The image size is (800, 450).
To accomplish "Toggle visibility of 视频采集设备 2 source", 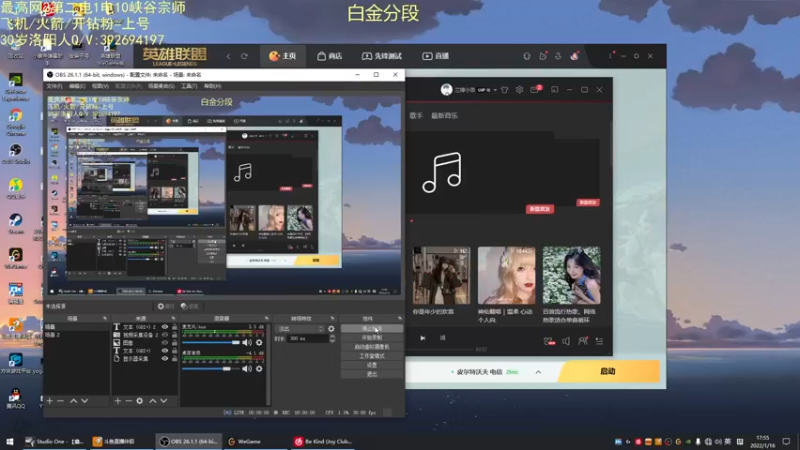I will (x=165, y=335).
